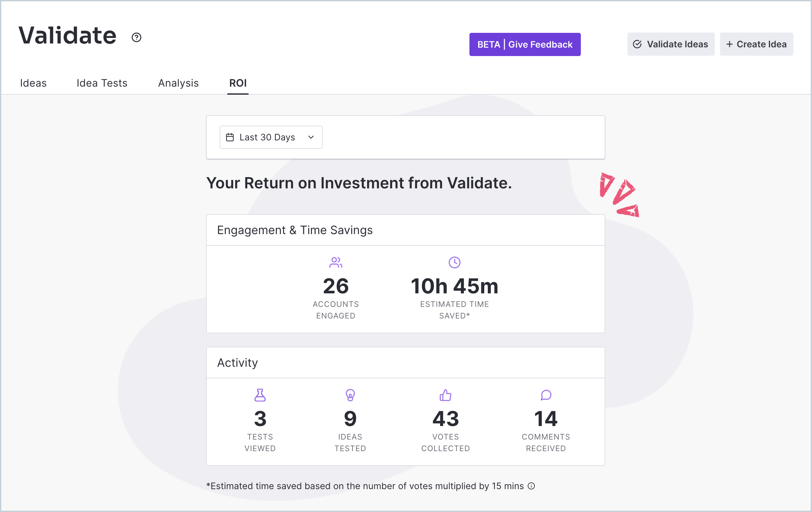Select the ROI tab
812x512 pixels.
(238, 83)
